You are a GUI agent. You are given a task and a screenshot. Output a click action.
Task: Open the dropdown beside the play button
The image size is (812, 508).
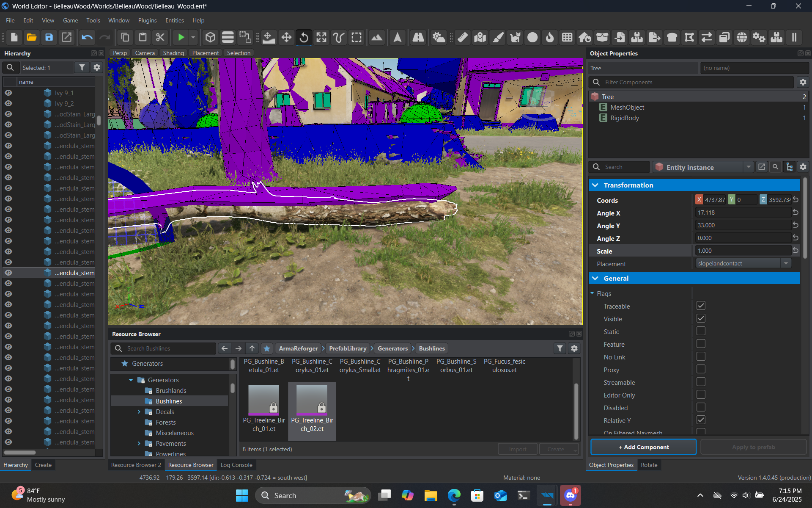click(x=193, y=37)
